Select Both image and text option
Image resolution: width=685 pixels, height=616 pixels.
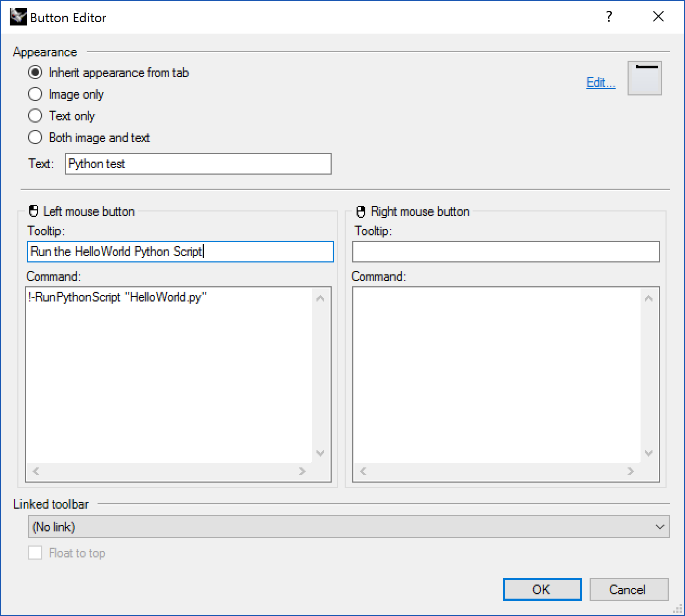(36, 138)
